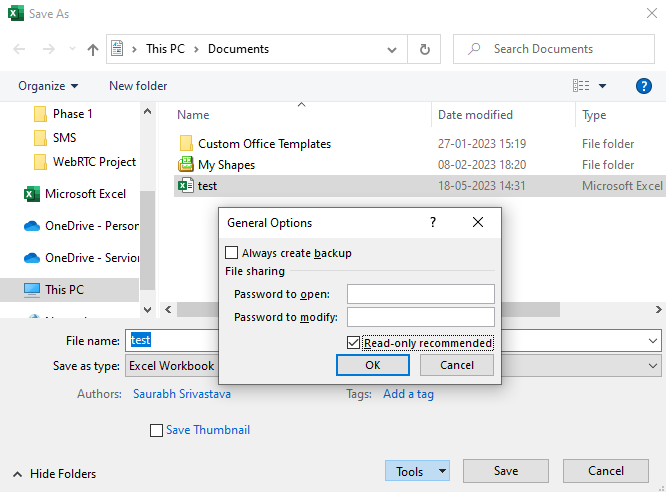
Task: Click the Search Documents field
Action: (553, 49)
